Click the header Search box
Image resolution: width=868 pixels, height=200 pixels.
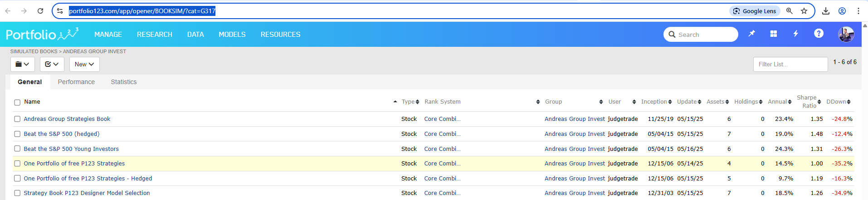(701, 35)
